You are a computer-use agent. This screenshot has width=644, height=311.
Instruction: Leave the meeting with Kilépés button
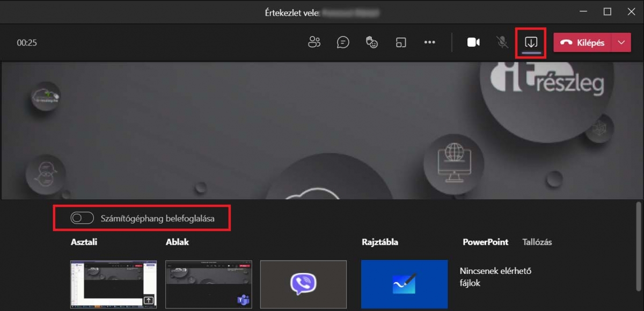(583, 43)
